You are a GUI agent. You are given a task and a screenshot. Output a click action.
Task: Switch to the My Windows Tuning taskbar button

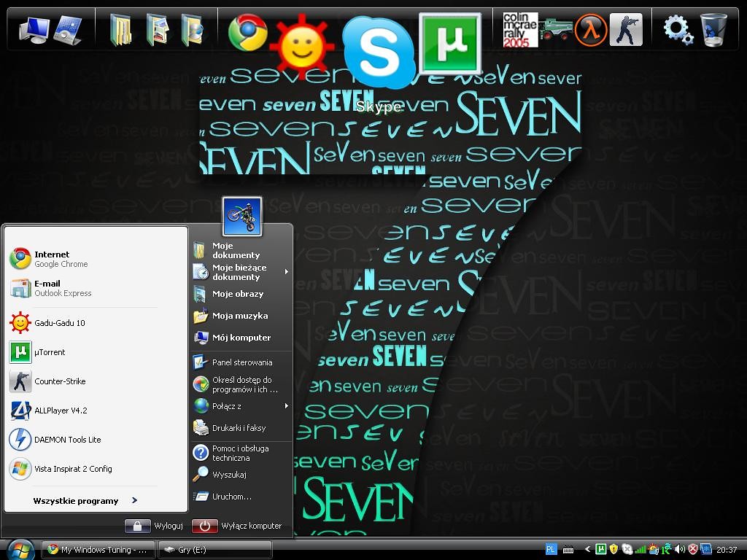point(98,550)
